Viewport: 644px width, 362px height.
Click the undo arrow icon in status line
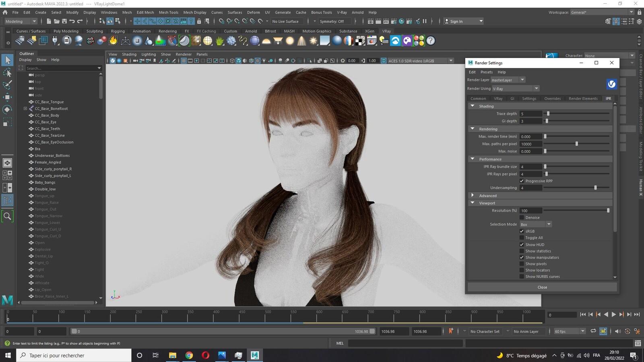point(72,21)
